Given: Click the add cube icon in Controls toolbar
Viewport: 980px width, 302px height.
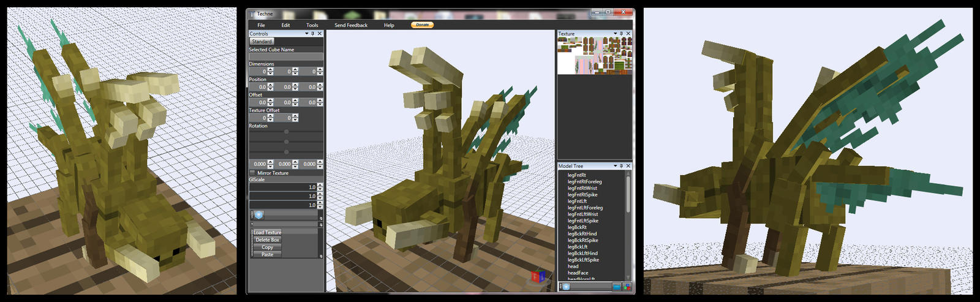Looking at the screenshot, I should pos(258,215).
